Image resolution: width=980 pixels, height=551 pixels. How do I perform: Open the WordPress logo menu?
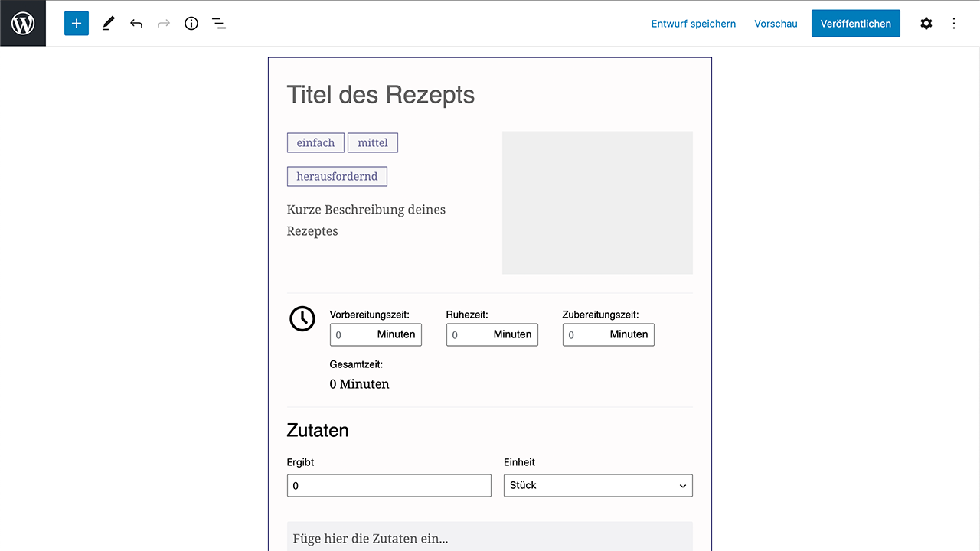[x=23, y=23]
